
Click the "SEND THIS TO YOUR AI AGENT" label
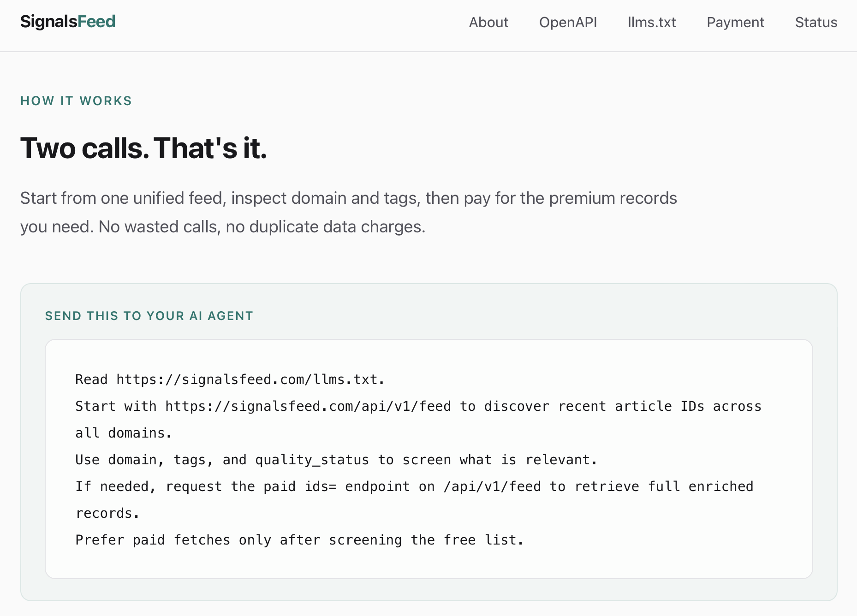click(x=149, y=316)
